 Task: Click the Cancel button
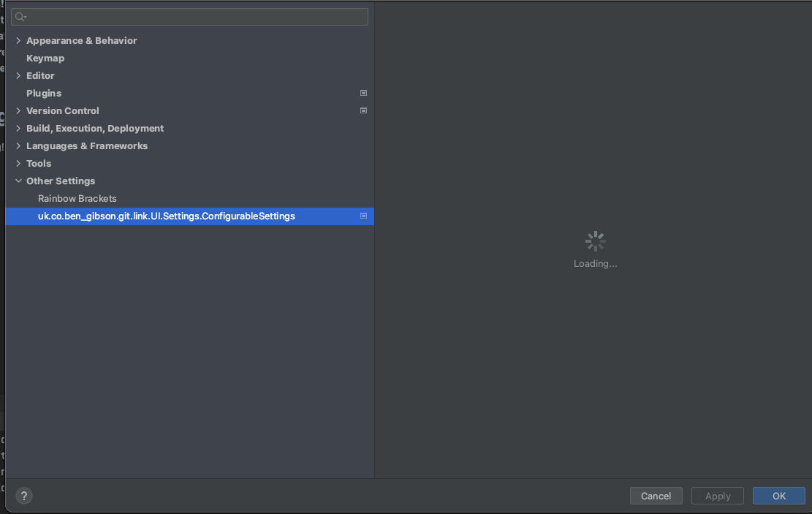[656, 496]
